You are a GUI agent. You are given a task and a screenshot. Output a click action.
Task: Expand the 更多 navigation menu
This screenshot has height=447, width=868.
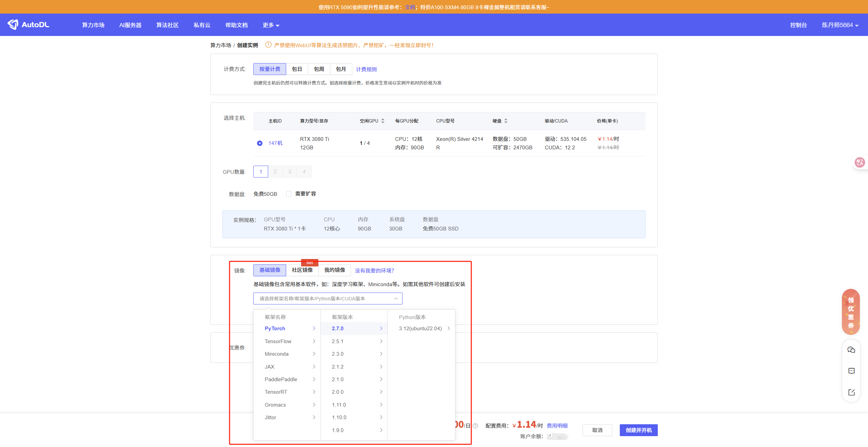(271, 25)
